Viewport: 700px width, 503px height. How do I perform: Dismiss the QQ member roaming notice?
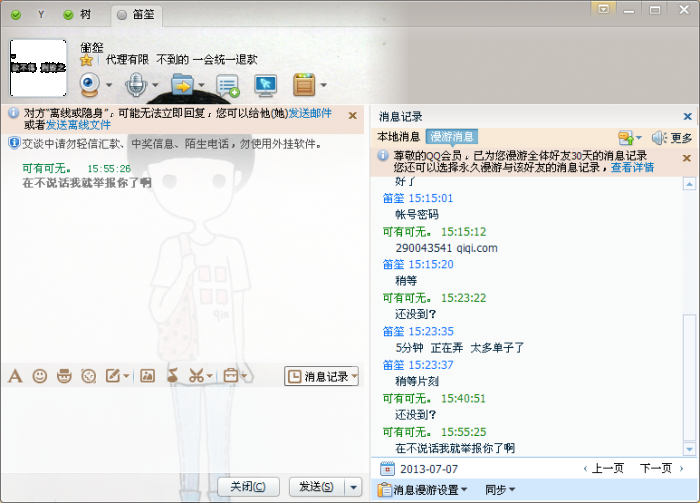(687, 158)
